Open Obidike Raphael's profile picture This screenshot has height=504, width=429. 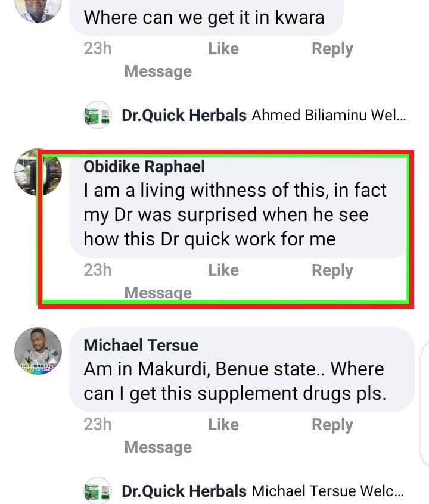click(38, 172)
